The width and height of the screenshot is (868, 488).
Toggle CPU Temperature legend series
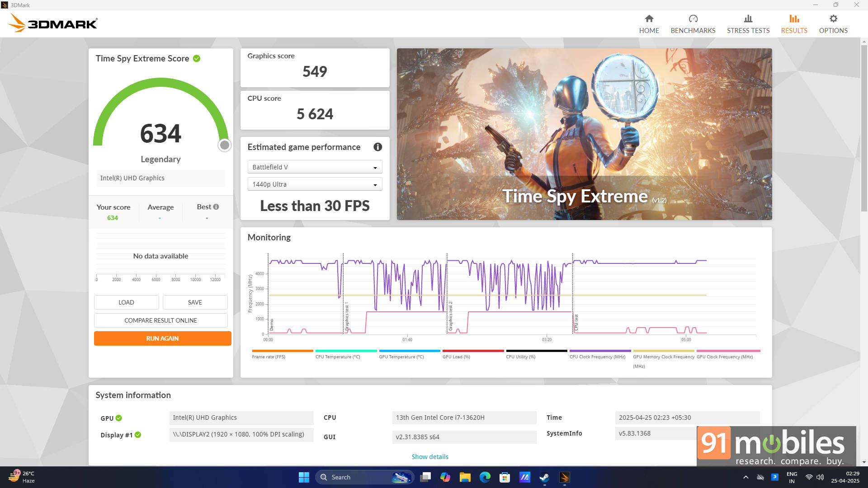(346, 354)
